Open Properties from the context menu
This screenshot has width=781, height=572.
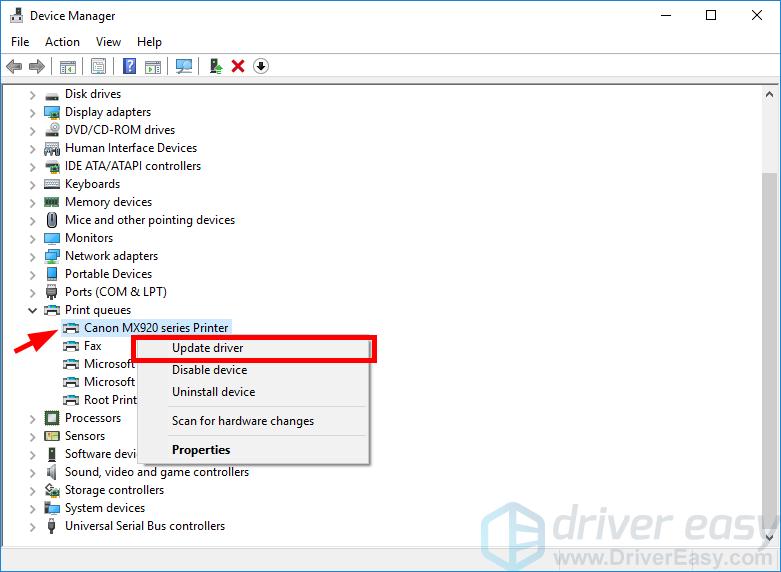201,450
